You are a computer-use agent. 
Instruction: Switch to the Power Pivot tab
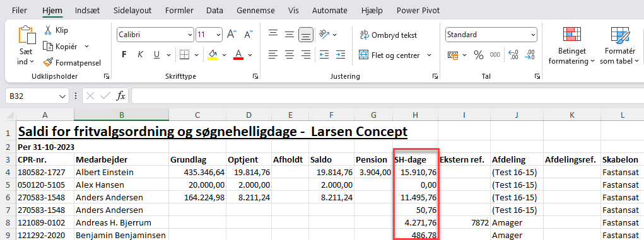coord(418,11)
